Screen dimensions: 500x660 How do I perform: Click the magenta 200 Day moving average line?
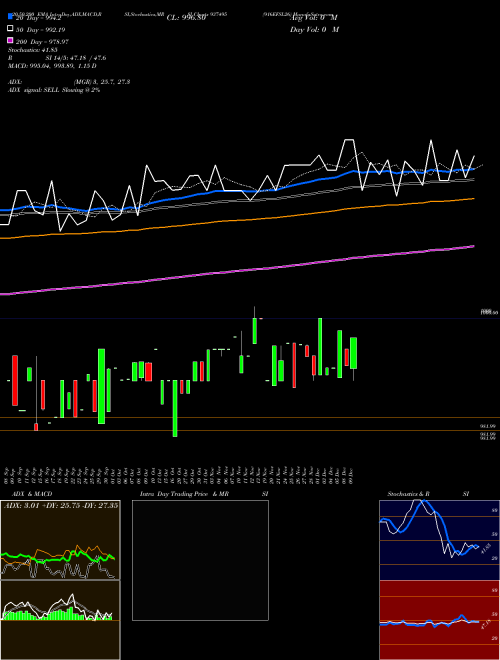click(x=236, y=271)
